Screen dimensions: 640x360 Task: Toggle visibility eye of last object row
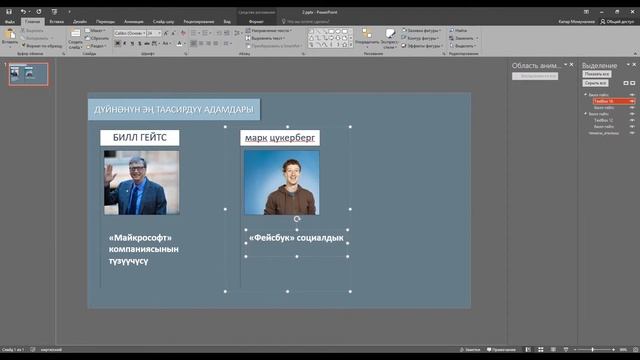click(x=632, y=133)
